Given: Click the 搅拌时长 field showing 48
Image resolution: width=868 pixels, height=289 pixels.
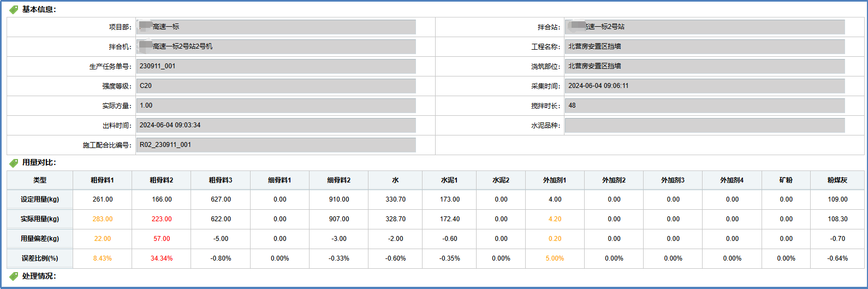Looking at the screenshot, I should [704, 105].
